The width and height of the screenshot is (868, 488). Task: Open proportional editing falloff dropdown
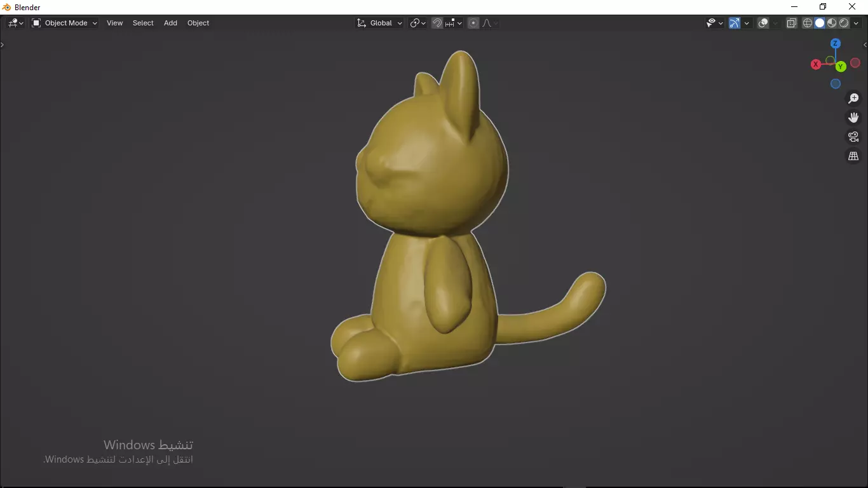(490, 23)
